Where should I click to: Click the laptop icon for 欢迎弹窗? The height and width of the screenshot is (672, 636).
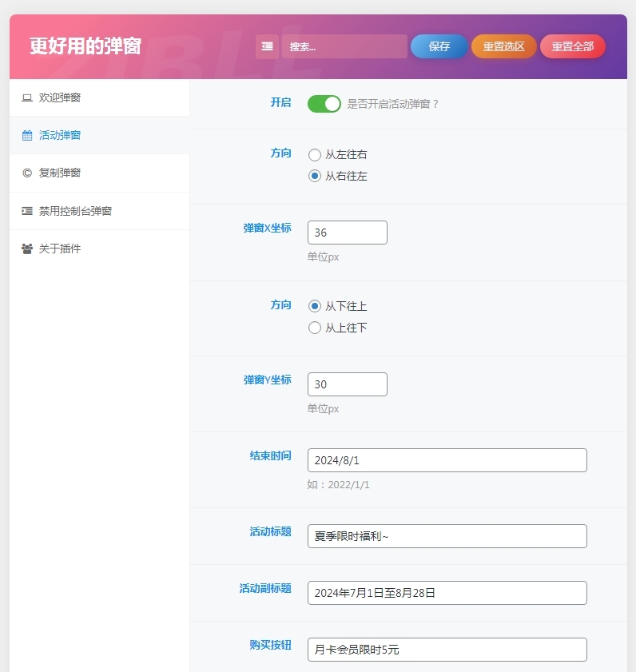27,98
